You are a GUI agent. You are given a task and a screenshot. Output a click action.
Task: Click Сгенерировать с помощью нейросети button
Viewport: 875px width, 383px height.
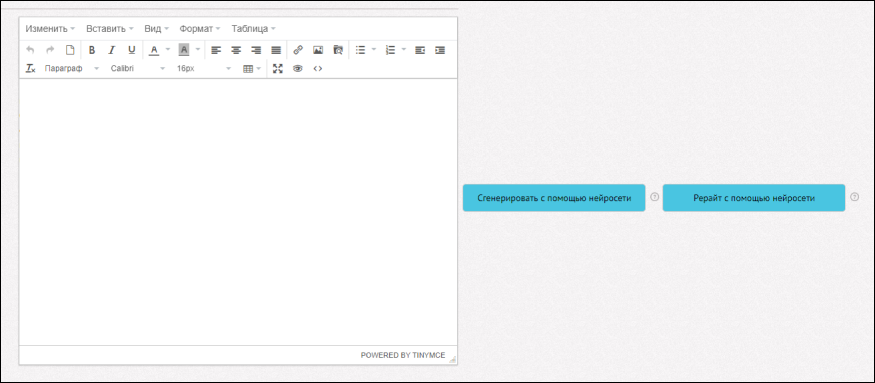554,198
